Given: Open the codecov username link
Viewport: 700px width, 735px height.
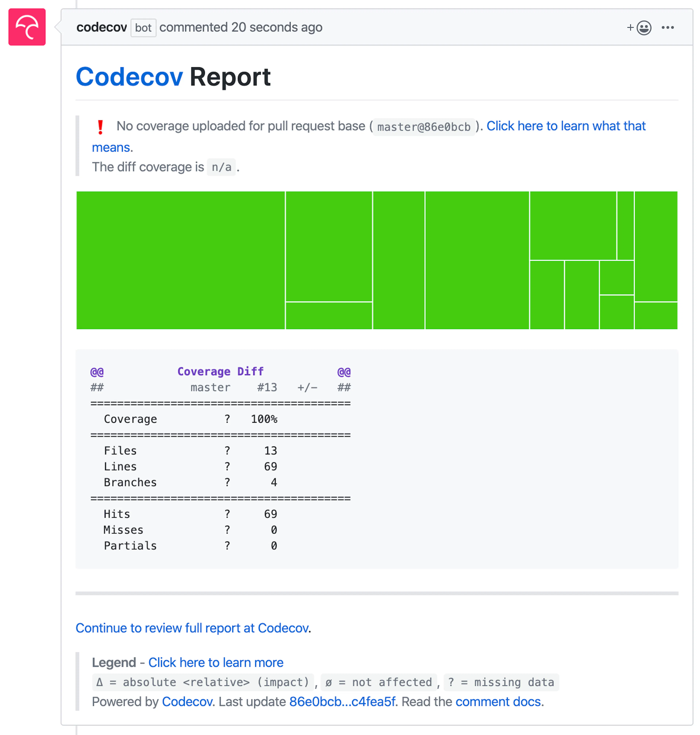Looking at the screenshot, I should (102, 27).
